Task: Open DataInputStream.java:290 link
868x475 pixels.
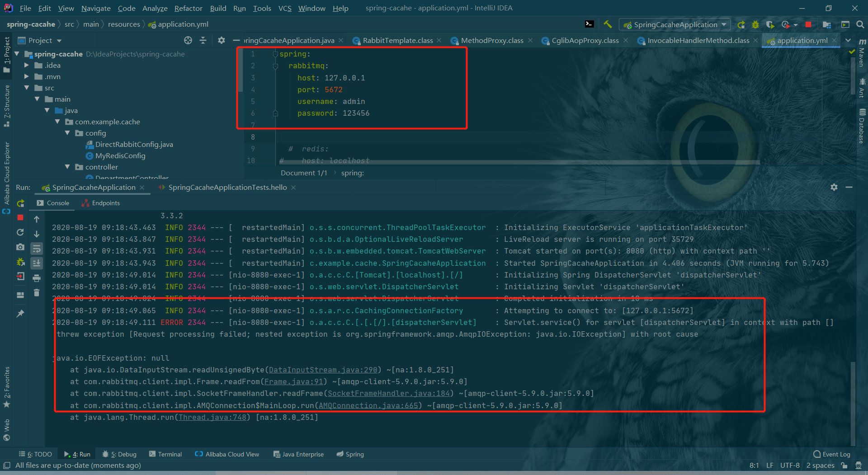Action: 323,370
